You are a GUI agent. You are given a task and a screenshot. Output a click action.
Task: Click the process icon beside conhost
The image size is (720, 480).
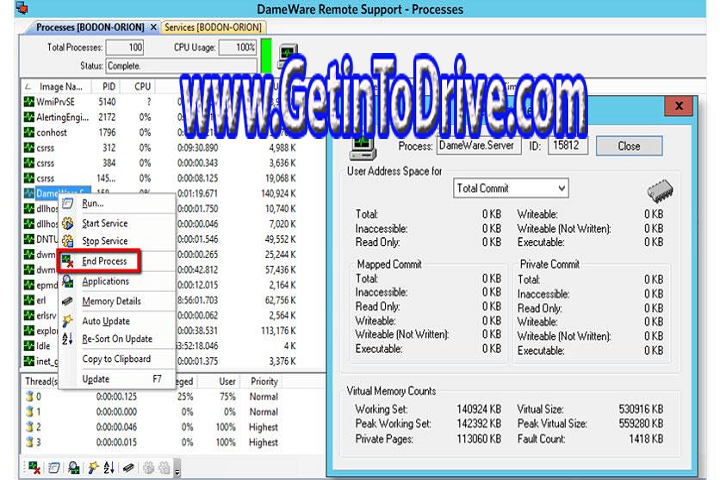(29, 132)
